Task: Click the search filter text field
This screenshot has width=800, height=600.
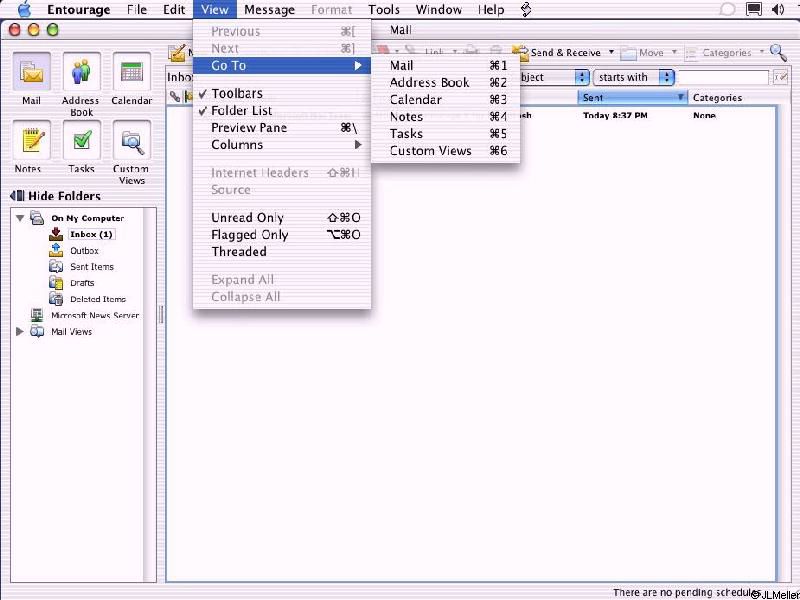Action: click(723, 78)
